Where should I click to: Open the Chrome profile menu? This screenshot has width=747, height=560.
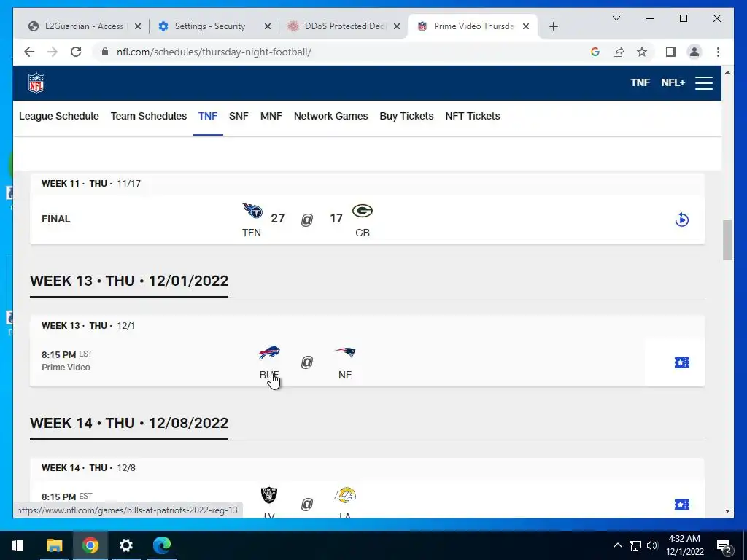pyautogui.click(x=694, y=52)
